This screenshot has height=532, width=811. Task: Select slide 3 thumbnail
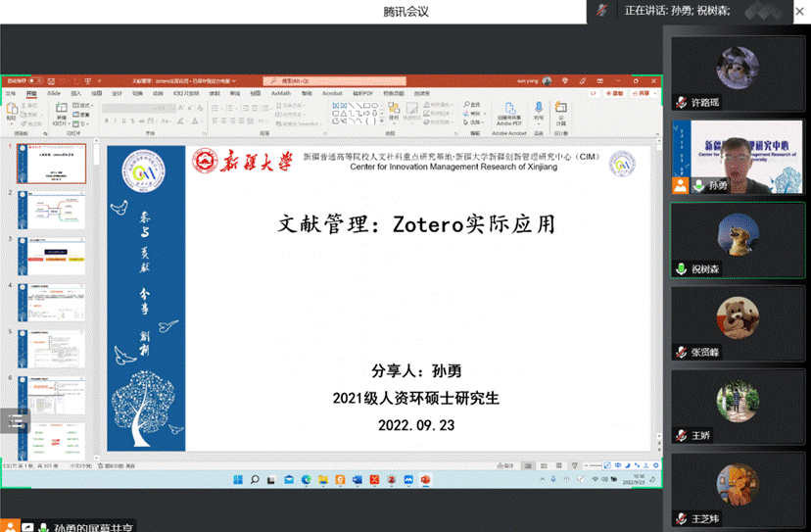[51, 256]
